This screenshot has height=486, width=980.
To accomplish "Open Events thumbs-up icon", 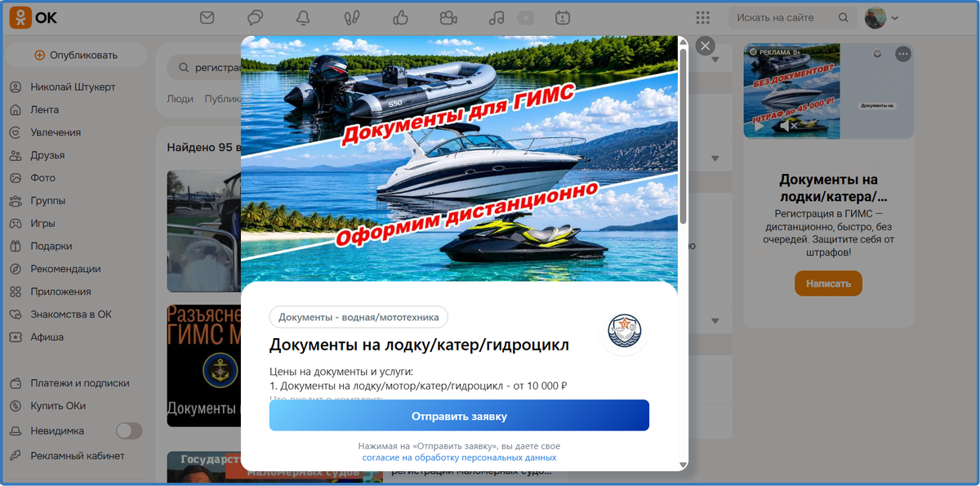I will [399, 17].
